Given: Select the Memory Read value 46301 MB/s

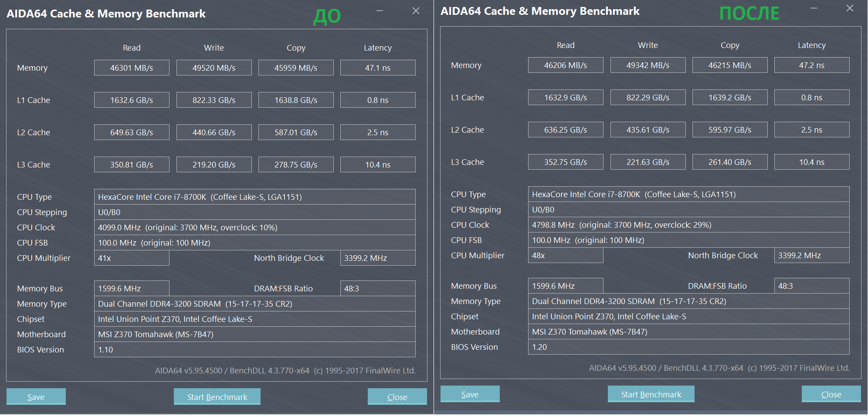Looking at the screenshot, I should point(132,68).
